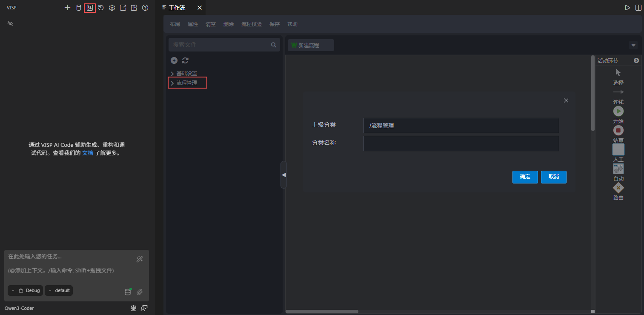Select the 开始 start node tool

618,112
